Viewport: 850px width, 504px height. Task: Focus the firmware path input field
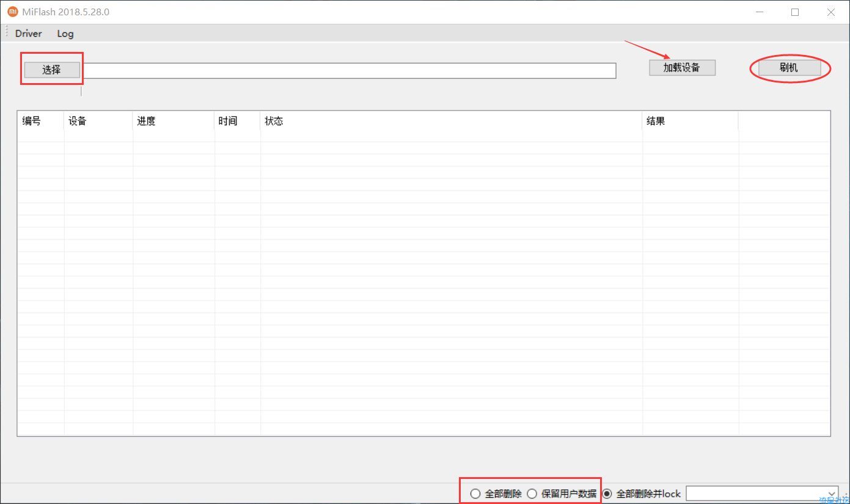tap(348, 70)
